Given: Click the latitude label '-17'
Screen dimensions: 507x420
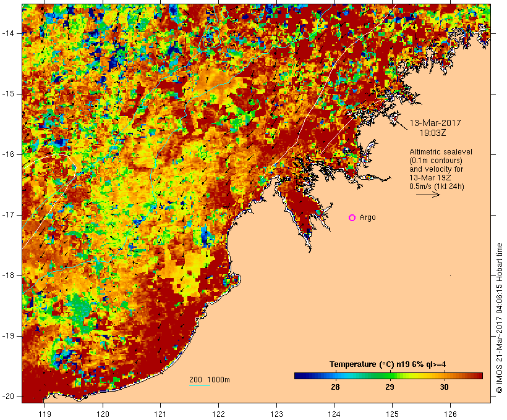Looking at the screenshot, I should pos(7,215).
